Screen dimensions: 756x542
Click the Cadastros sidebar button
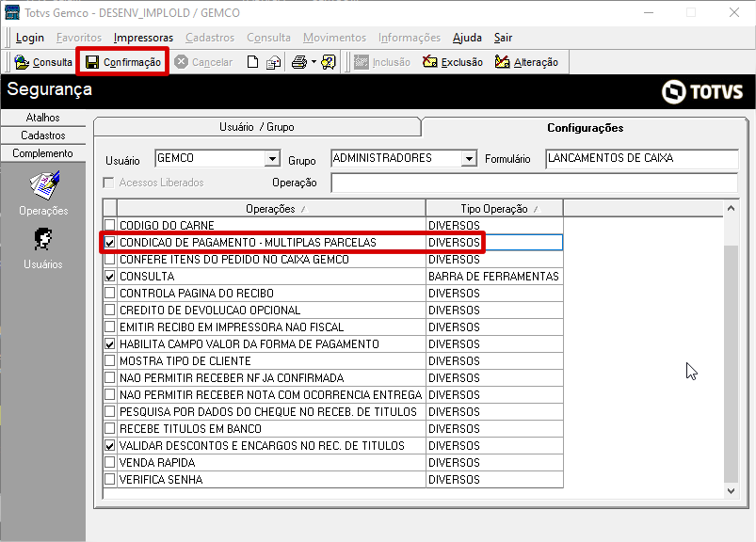click(x=43, y=135)
